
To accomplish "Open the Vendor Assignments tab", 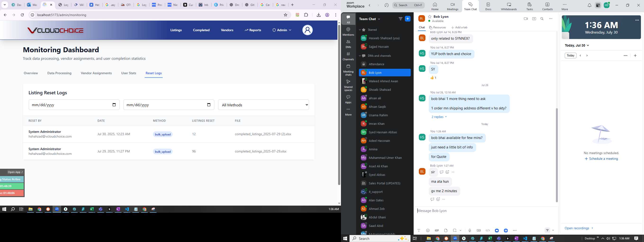I will [x=96, y=73].
